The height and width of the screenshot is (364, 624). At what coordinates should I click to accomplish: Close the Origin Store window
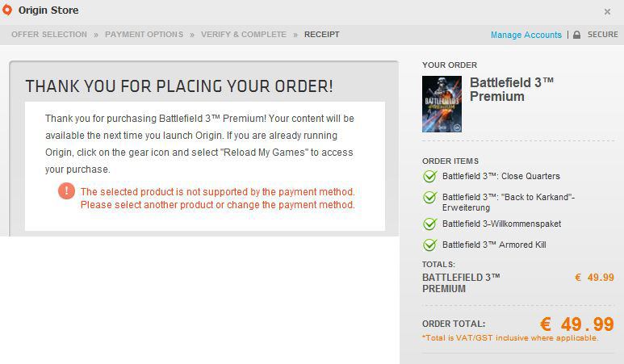point(607,11)
